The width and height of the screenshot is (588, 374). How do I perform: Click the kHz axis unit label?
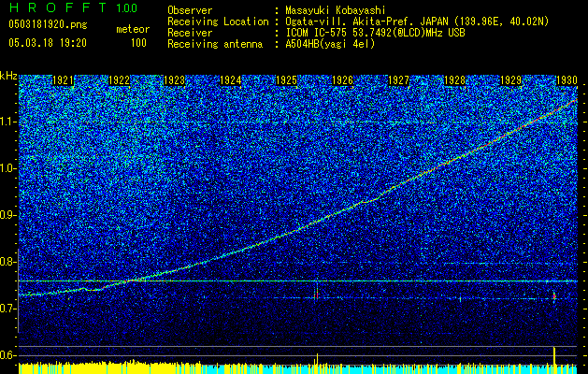click(8, 76)
